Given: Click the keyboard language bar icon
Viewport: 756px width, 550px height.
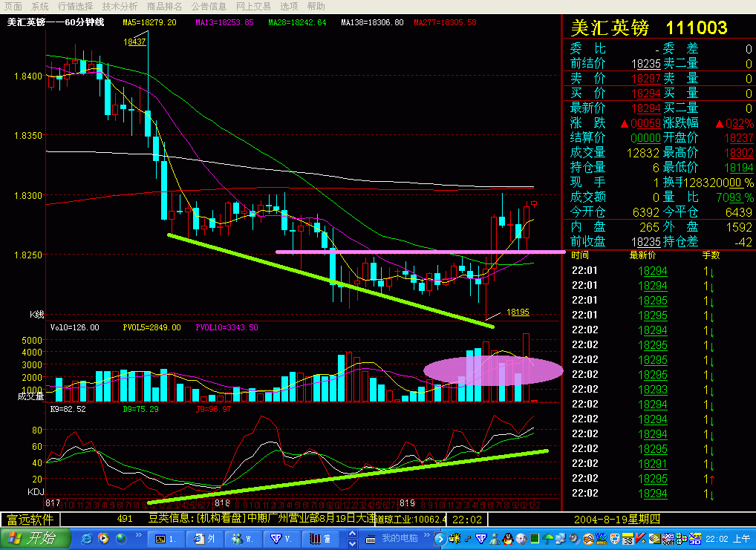Looking at the screenshot, I should (370, 538).
